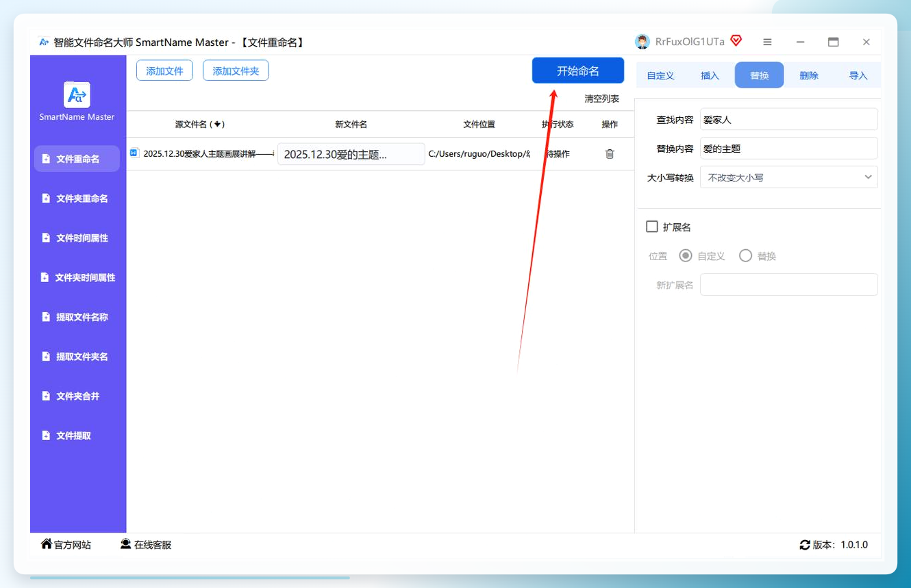Click the app icon in title bar
Screen dimensions: 911x588
pyautogui.click(x=44, y=42)
